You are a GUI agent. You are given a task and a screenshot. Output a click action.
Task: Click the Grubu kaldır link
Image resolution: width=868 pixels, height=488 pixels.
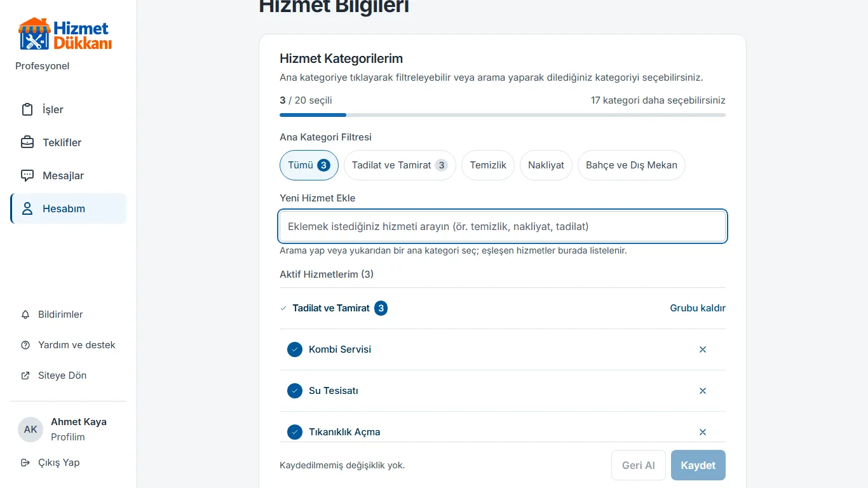(698, 308)
